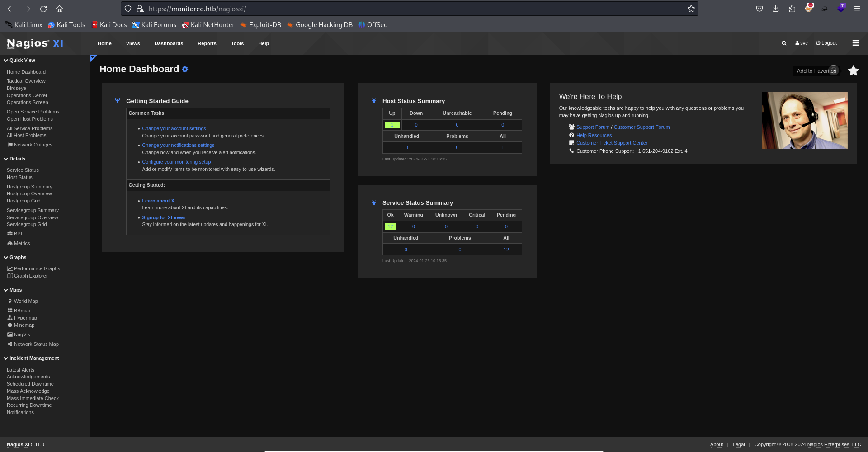Screen dimensions: 868x452
Task: Open the svc user profile link
Action: (x=801, y=43)
